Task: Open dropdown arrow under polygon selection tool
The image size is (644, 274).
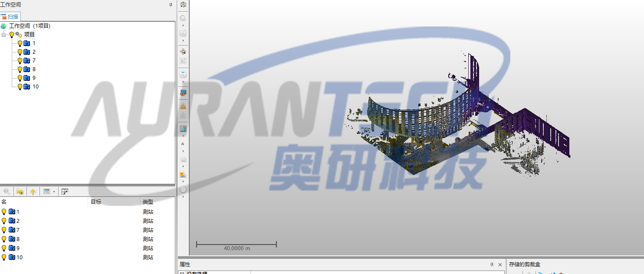Action: (x=183, y=25)
